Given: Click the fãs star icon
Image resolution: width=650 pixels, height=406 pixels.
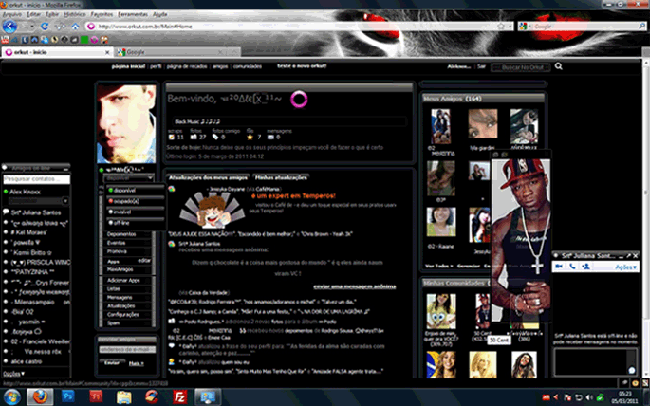Looking at the screenshot, I should [x=250, y=137].
